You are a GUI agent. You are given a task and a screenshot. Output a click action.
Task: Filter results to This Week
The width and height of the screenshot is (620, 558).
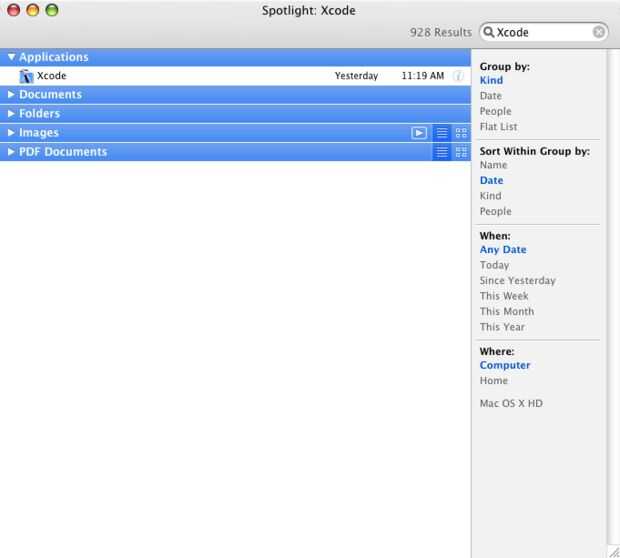tap(504, 296)
